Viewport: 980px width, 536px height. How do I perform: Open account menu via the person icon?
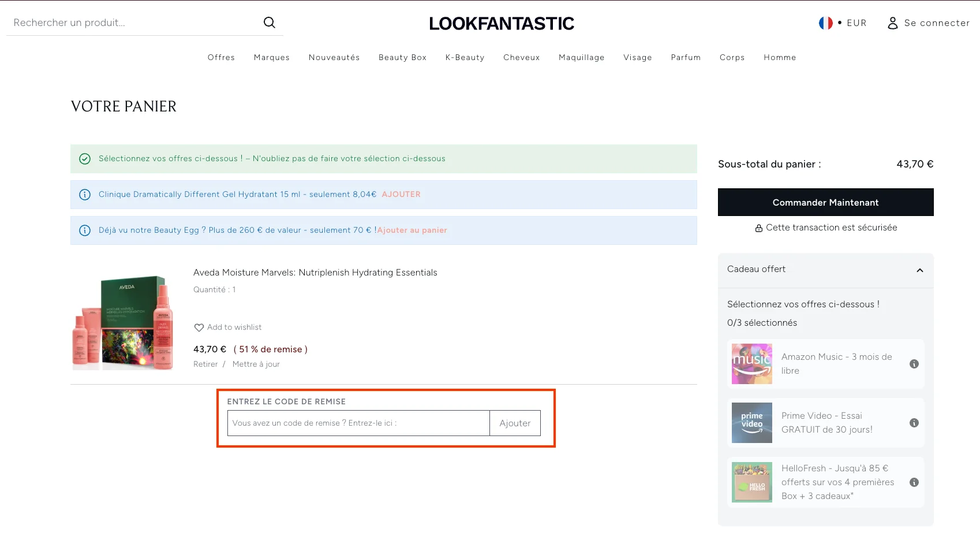click(x=893, y=23)
